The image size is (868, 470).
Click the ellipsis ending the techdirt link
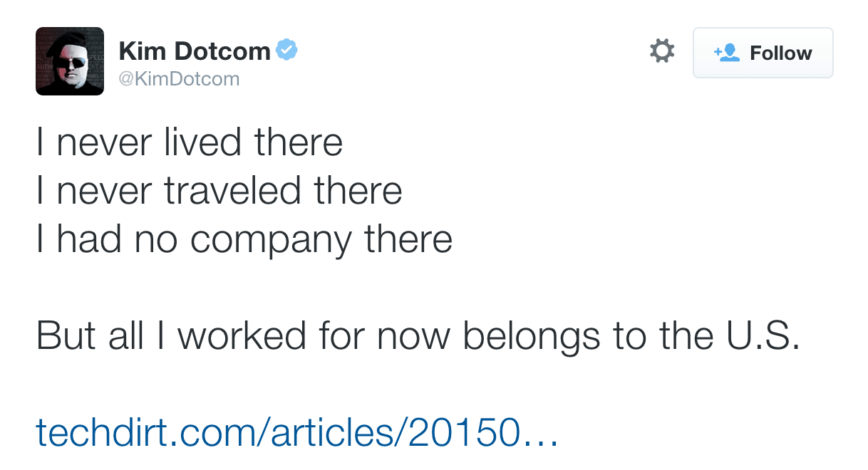[x=540, y=433]
